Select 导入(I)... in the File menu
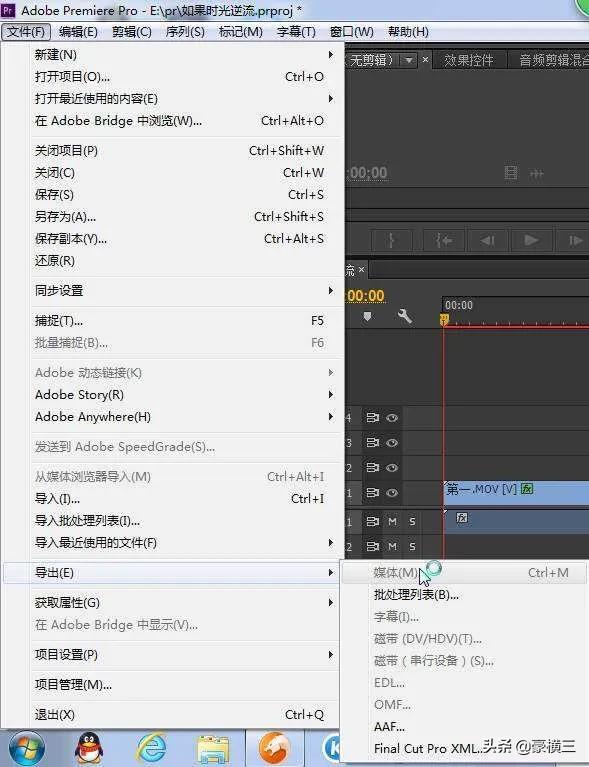This screenshot has width=589, height=767. click(x=184, y=498)
